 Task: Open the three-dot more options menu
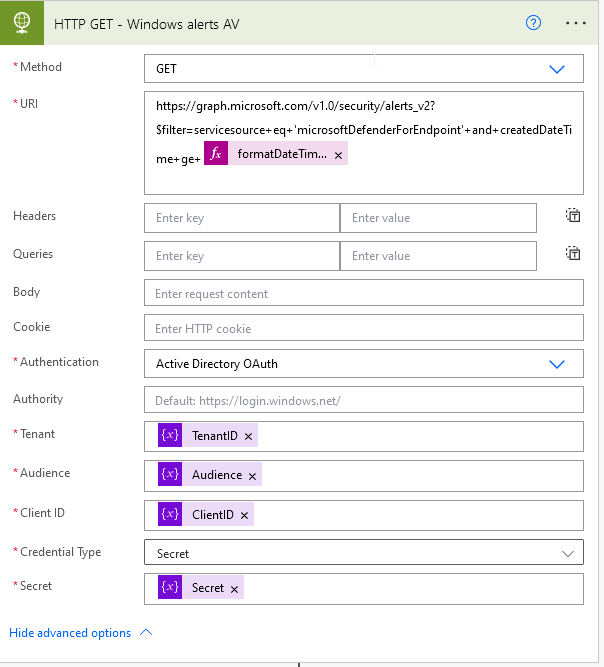[x=576, y=23]
